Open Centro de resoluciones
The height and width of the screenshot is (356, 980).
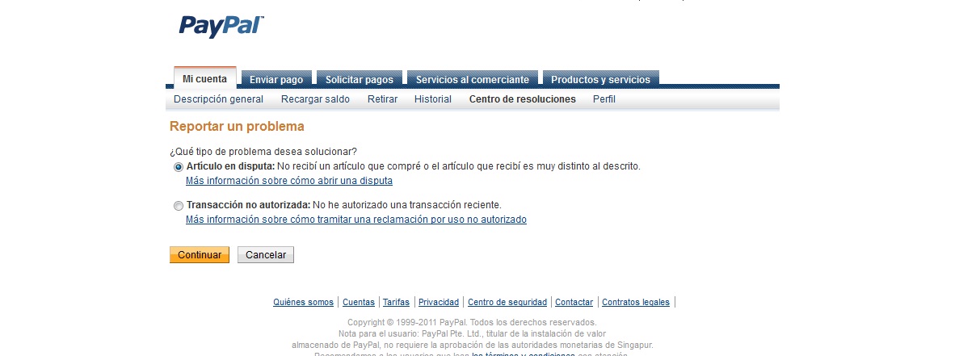click(523, 99)
